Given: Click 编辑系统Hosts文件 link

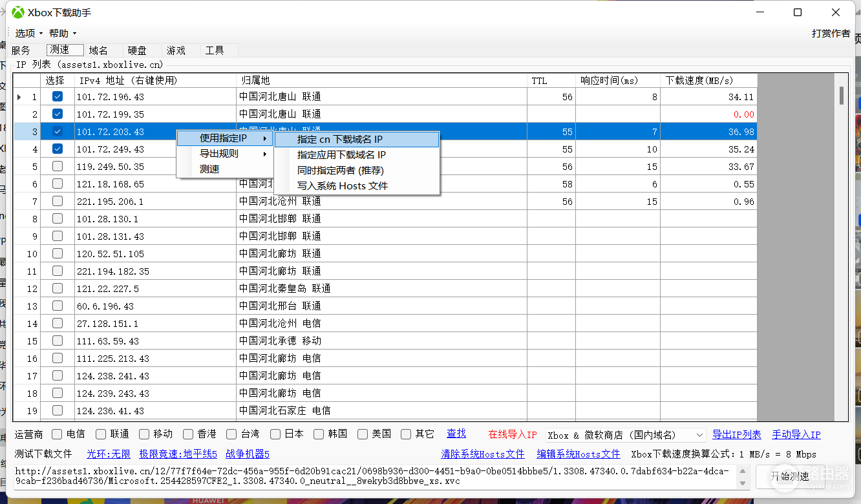Looking at the screenshot, I should 579,454.
